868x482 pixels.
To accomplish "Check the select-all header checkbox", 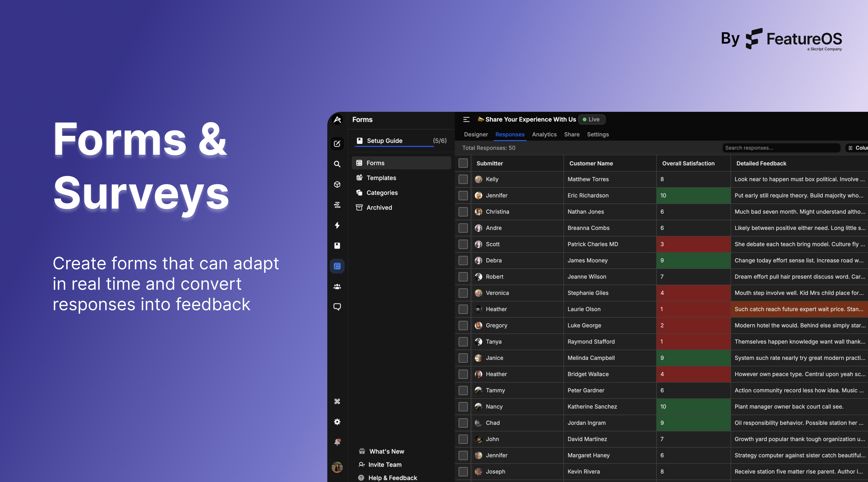I will 463,163.
